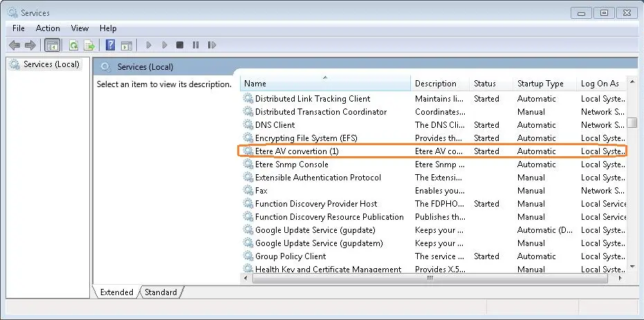Viewport: 644px width, 320px height.
Task: Switch to the Standard tab
Action: click(x=160, y=292)
